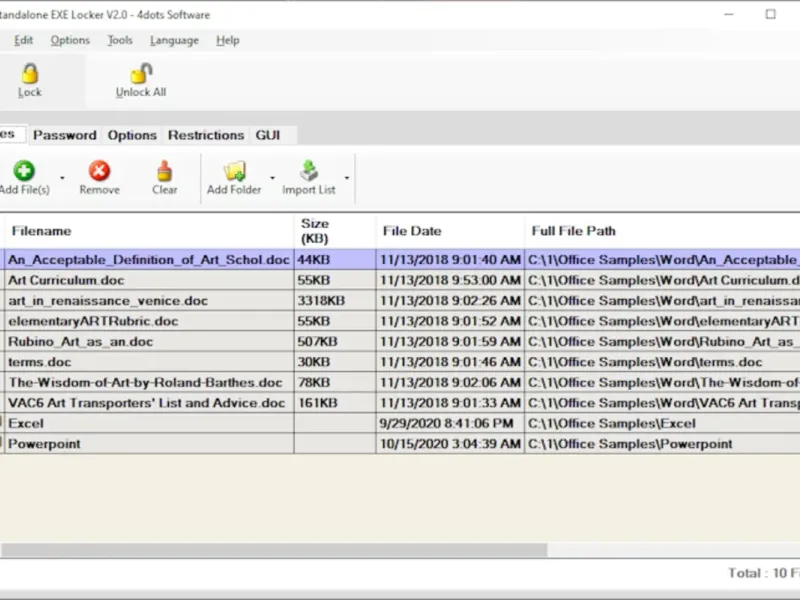
Task: Sort list by Filename column header
Action: point(41,231)
